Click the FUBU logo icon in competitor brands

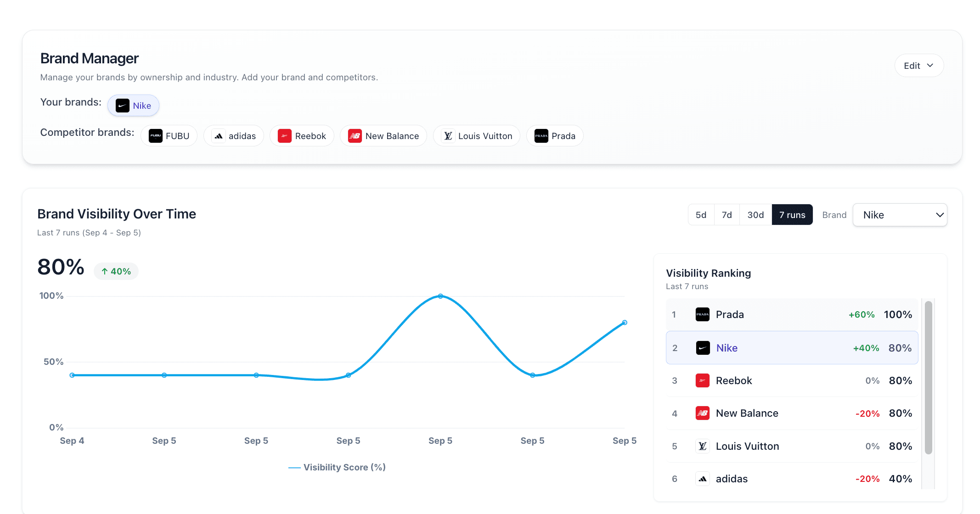pos(156,136)
